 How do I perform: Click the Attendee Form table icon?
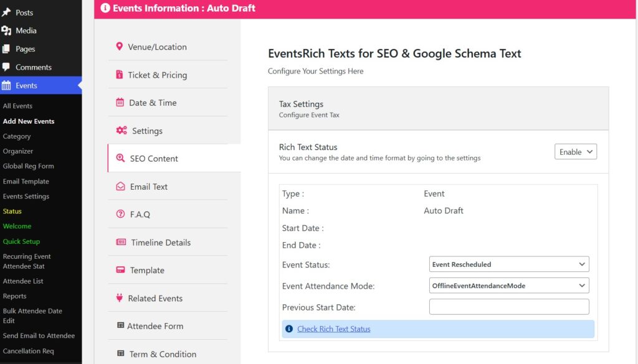click(x=120, y=325)
